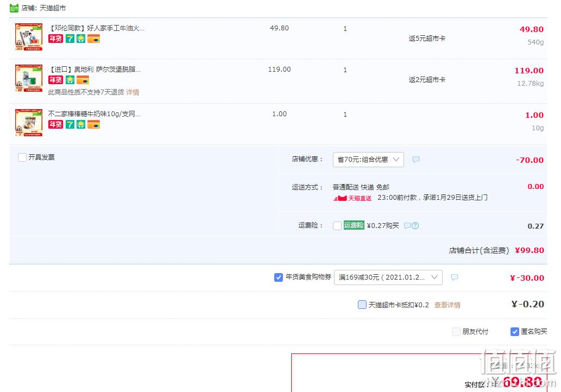The width and height of the screenshot is (561, 392).
Task: Check 天猫超市卡抵扣¥0.2 checkbox
Action: tap(362, 305)
